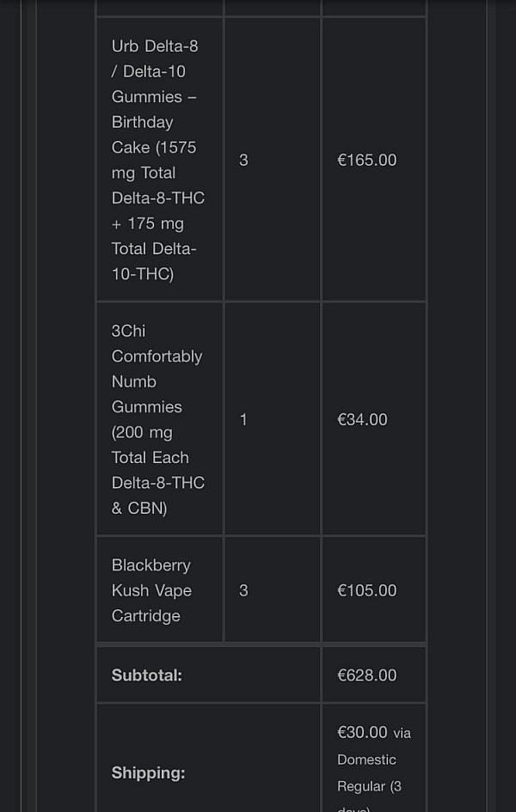Select quantity 3 for Blackberry Kush row
The image size is (516, 812).
243,590
